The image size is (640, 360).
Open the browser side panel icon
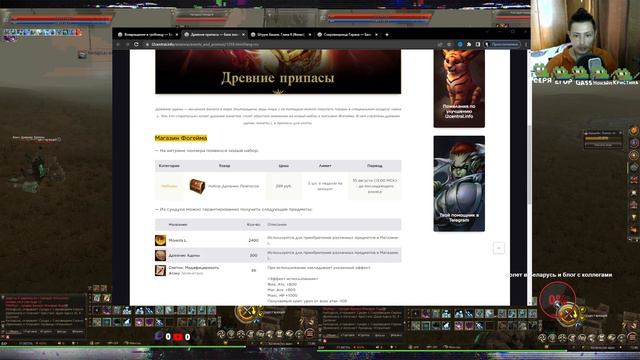pos(478,44)
